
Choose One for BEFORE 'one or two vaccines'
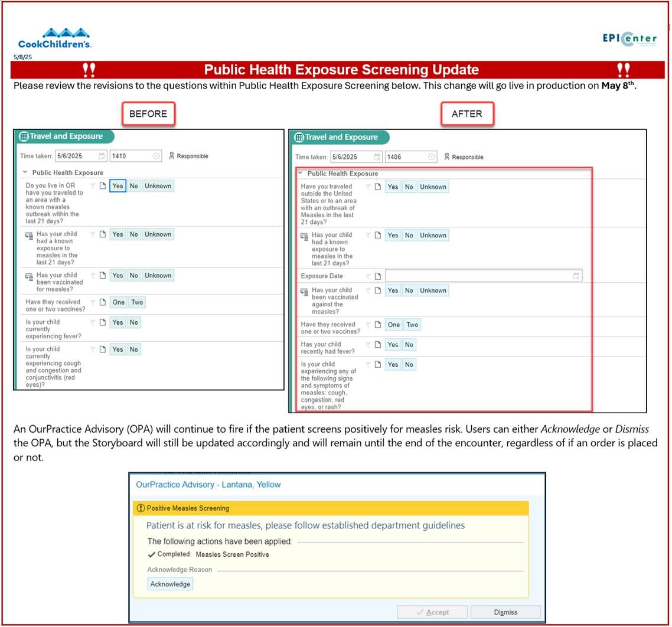pos(118,302)
